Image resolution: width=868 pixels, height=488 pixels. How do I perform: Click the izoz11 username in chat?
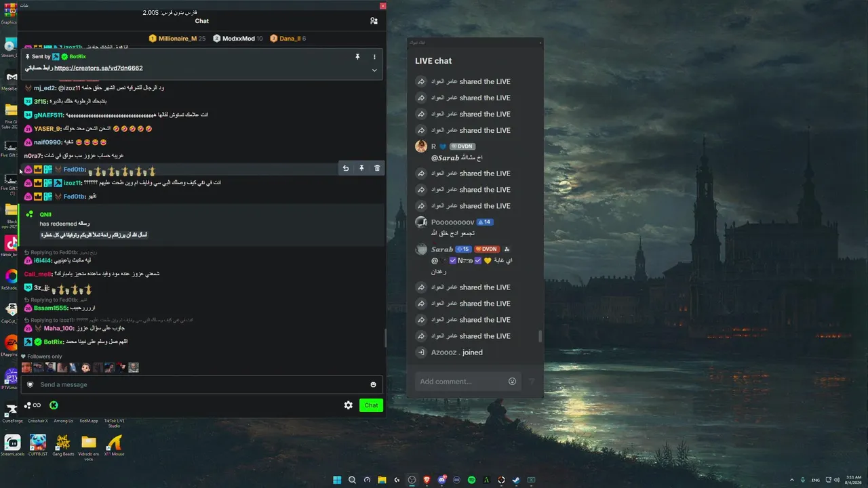(73, 183)
